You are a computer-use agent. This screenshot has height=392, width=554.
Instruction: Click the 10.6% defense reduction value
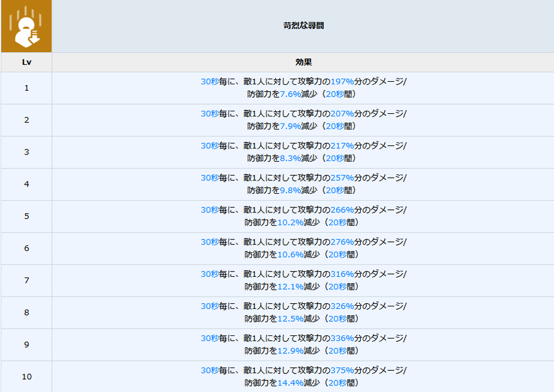[x=291, y=255]
